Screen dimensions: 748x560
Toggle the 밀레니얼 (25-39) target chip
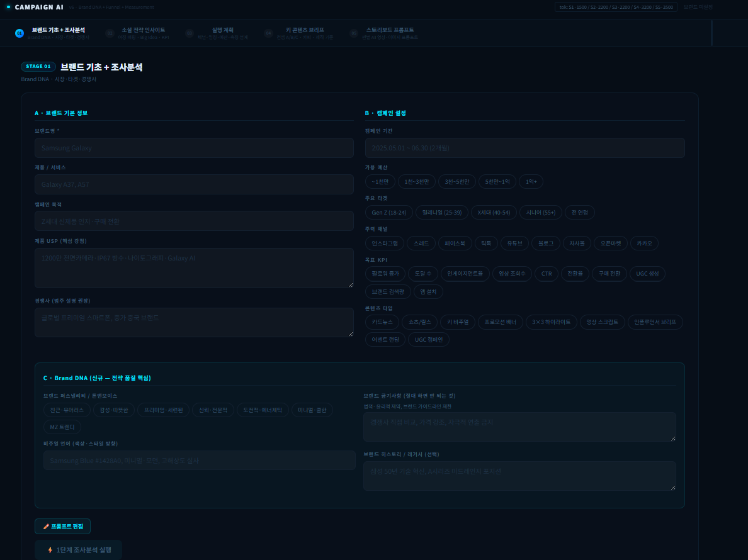pos(442,213)
